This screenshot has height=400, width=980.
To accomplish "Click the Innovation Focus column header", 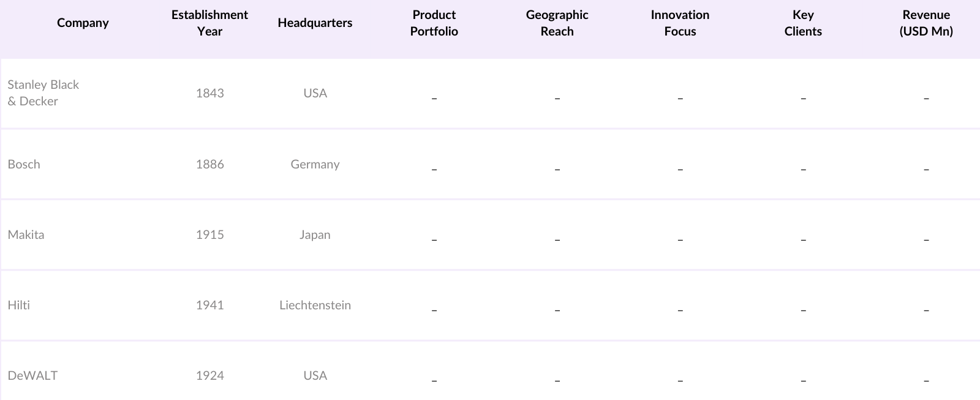I will 680,23.
